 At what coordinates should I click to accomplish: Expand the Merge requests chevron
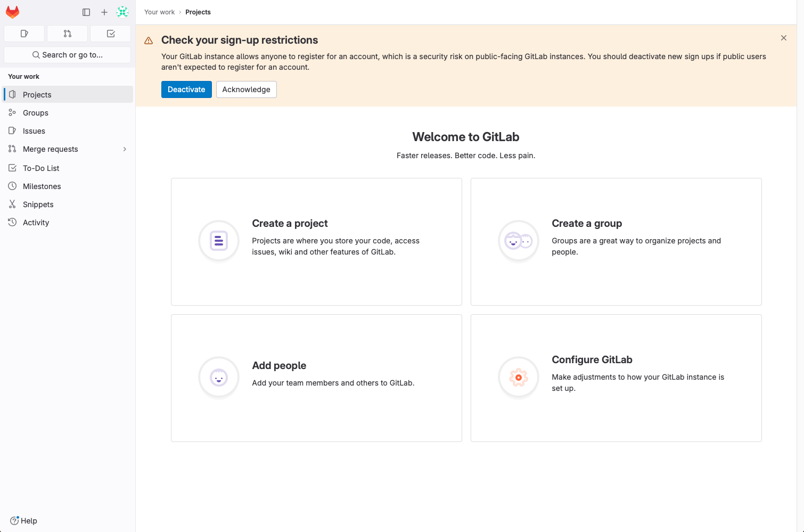pos(125,149)
